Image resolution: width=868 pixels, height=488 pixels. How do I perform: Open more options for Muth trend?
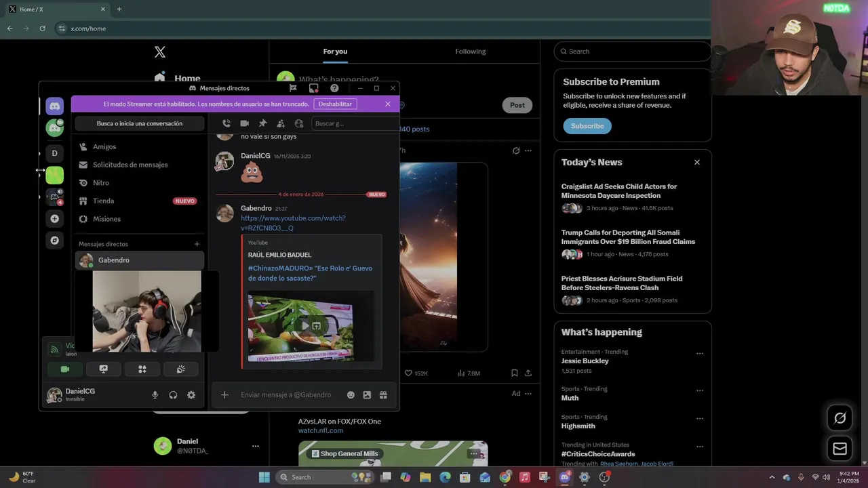(700, 390)
